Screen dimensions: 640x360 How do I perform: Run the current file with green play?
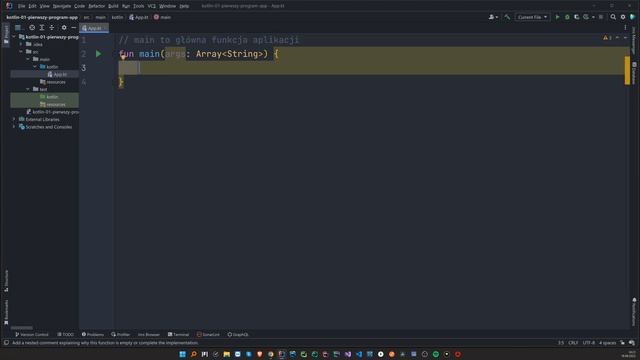(557, 17)
